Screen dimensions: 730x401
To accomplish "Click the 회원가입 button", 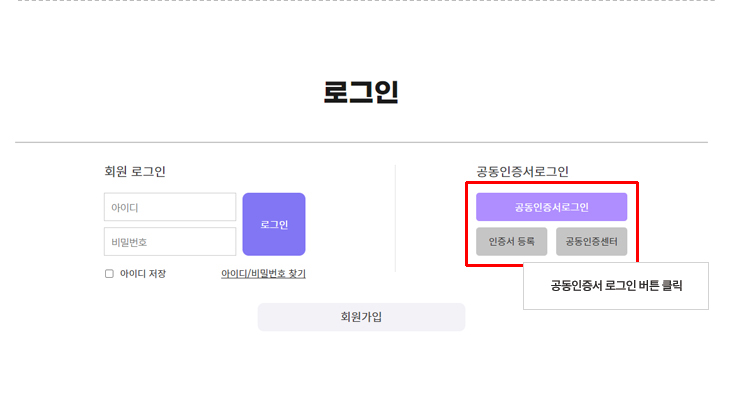I will point(361,317).
